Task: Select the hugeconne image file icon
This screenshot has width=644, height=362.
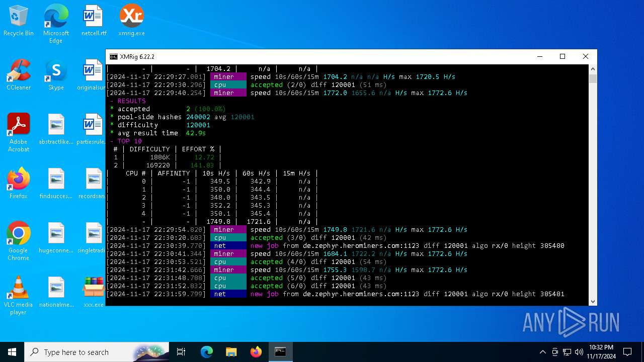Action: [x=56, y=238]
